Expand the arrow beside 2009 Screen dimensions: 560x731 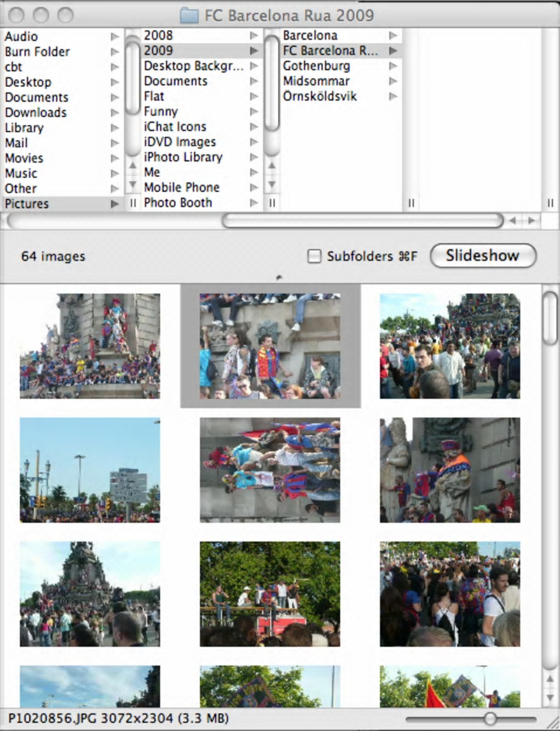[254, 51]
